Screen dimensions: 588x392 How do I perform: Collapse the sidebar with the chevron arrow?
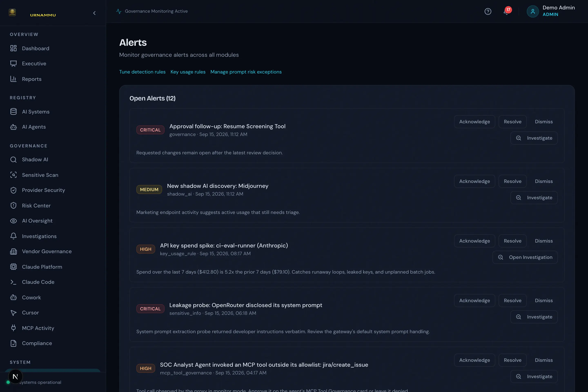[94, 13]
